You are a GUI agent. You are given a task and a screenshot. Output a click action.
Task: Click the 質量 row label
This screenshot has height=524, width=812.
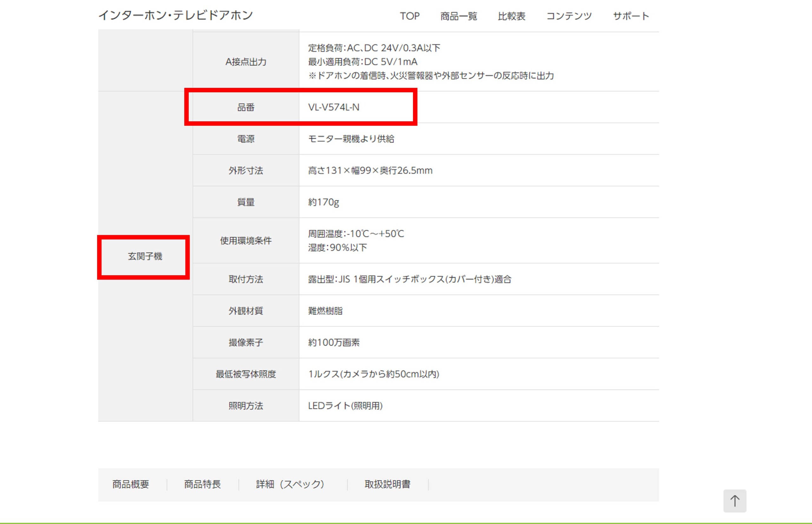[246, 202]
